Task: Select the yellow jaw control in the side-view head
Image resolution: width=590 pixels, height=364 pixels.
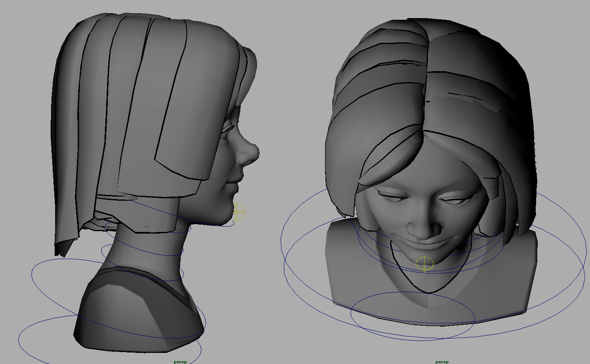Action: coord(239,212)
